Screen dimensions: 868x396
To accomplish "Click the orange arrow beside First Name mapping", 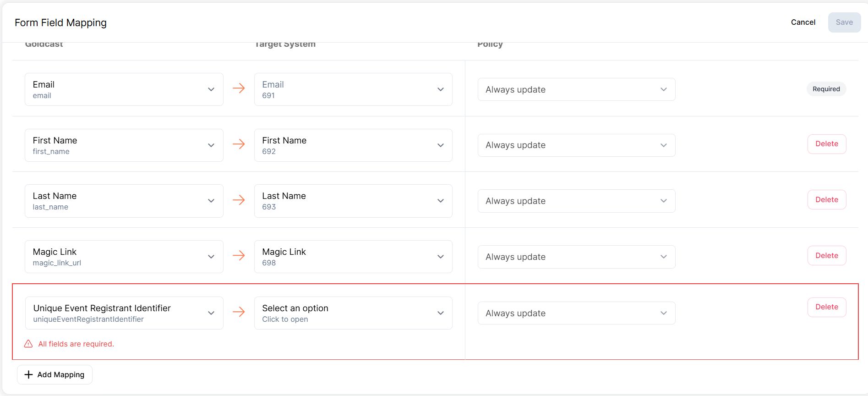I will point(239,144).
